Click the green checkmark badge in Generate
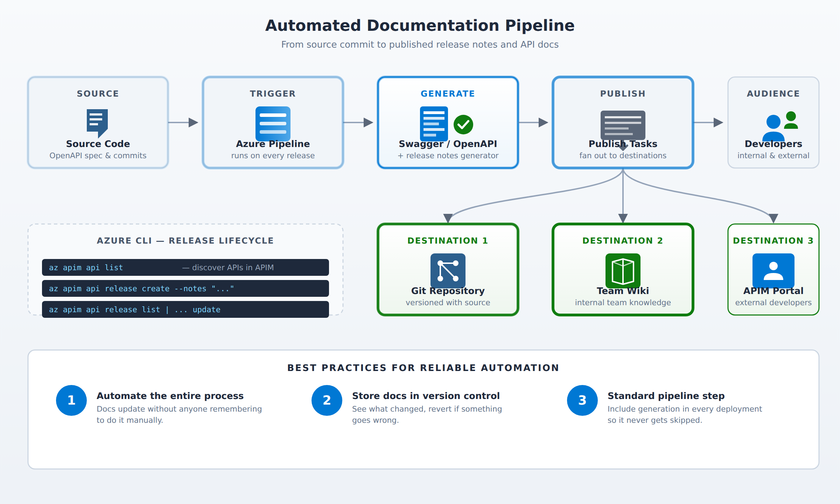The width and height of the screenshot is (840, 504). pos(463,125)
